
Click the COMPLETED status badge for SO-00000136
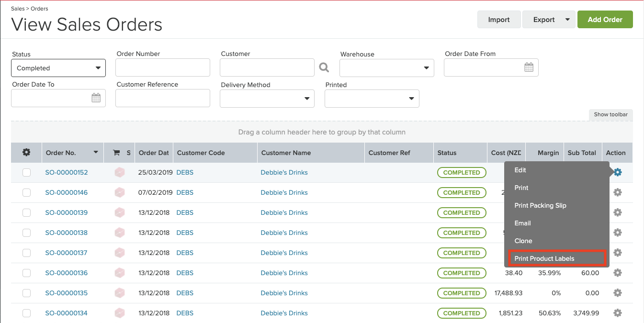click(x=462, y=273)
